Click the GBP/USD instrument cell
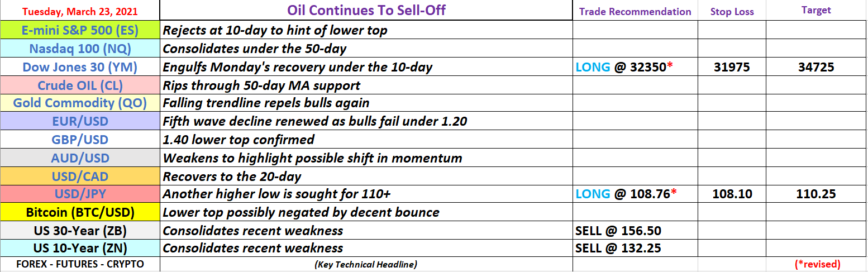This screenshot has width=868, height=272. click(x=80, y=140)
